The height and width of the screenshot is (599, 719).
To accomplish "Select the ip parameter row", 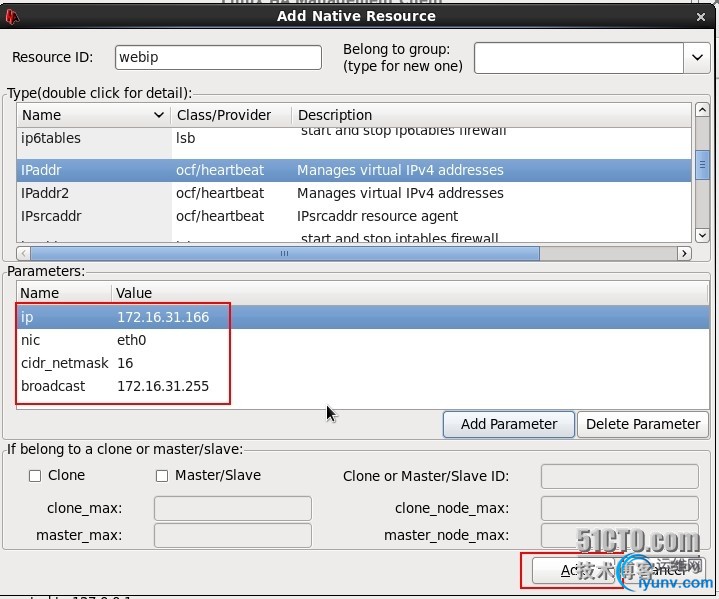I will [x=363, y=317].
